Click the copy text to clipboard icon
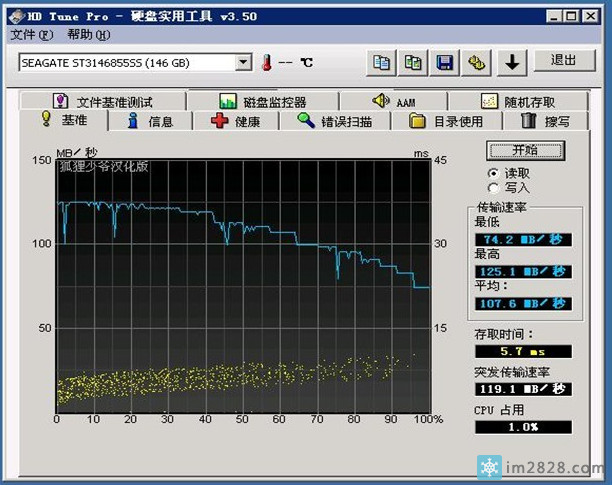This screenshot has width=612, height=485. pyautogui.click(x=381, y=62)
